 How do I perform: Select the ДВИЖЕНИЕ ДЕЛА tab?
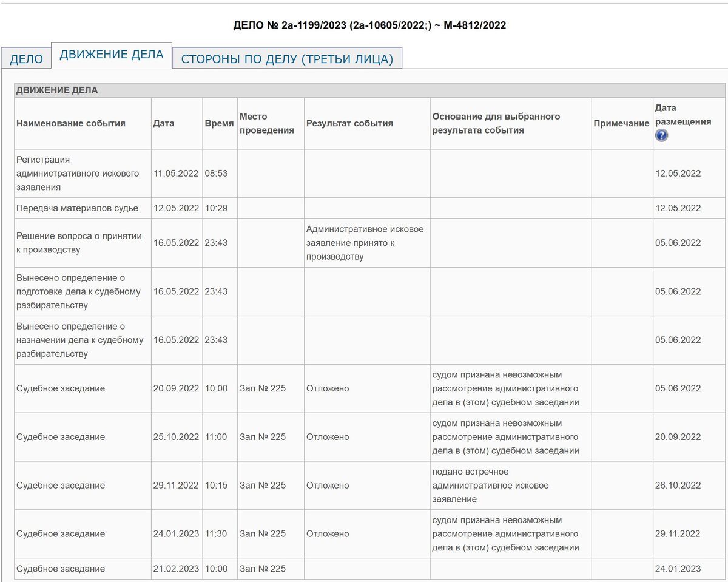pyautogui.click(x=112, y=55)
